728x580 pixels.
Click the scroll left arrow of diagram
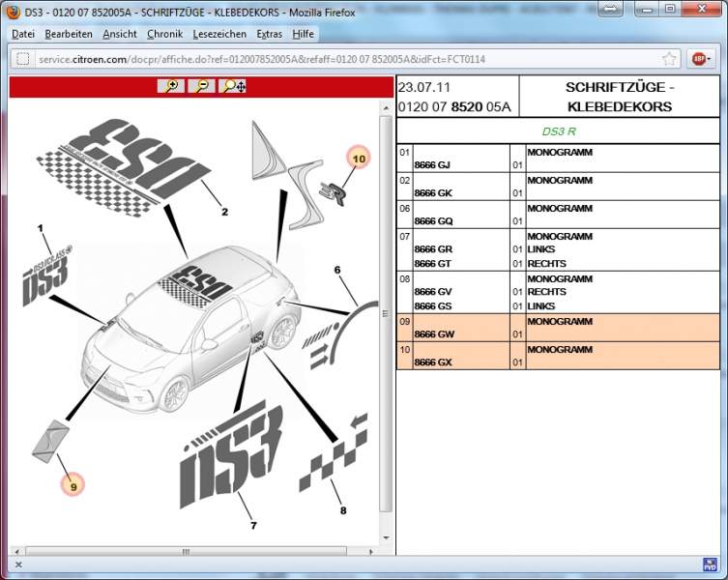[x=17, y=552]
